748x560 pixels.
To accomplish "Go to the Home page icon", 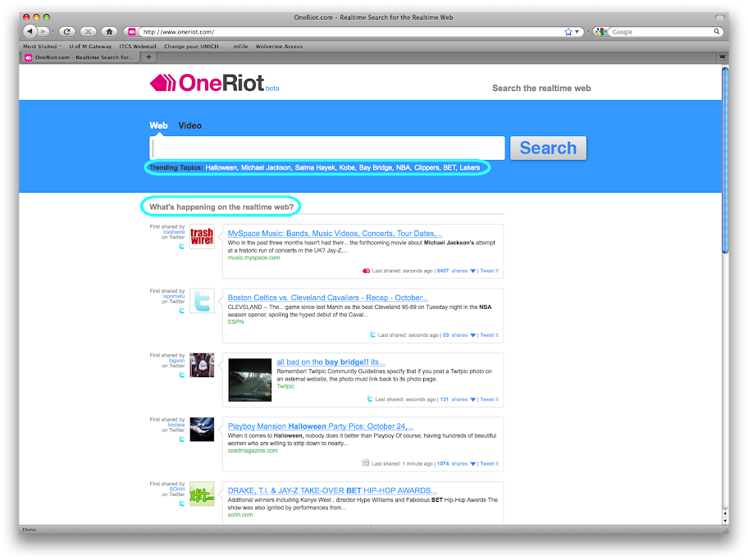I will pos(109,31).
